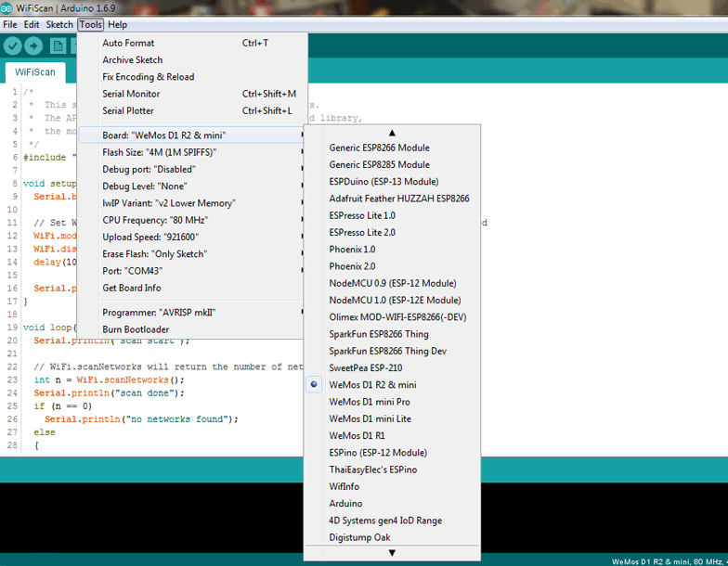Expand the Debug port submenu
Viewport: 728px width, 566px height.
point(193,169)
